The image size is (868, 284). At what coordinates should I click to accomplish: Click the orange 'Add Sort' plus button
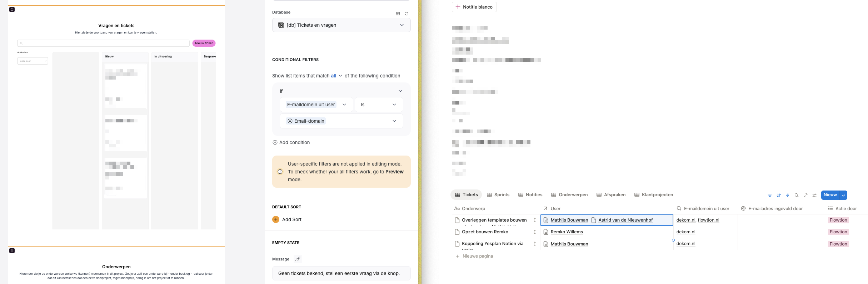(276, 219)
